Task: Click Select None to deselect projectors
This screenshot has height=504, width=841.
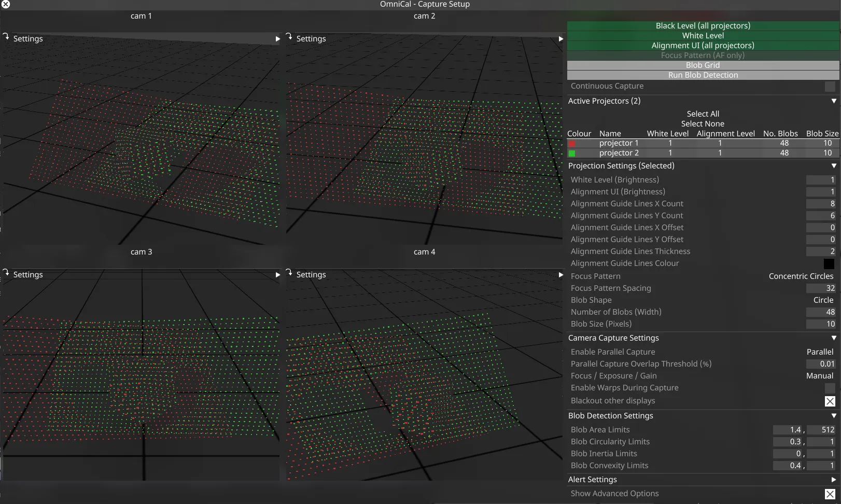Action: (703, 123)
